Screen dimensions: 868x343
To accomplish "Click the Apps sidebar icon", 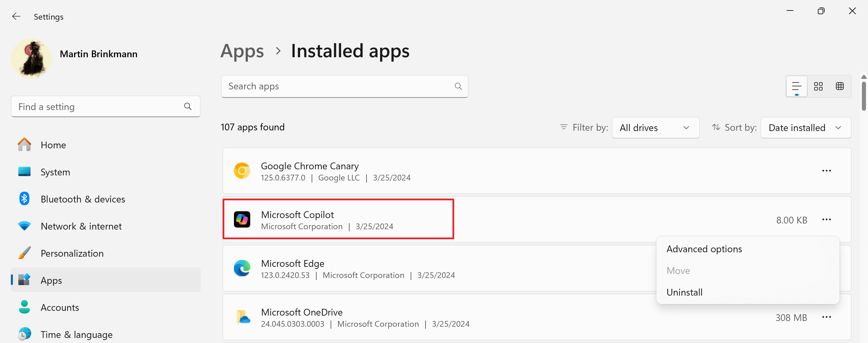I will pyautogui.click(x=24, y=280).
